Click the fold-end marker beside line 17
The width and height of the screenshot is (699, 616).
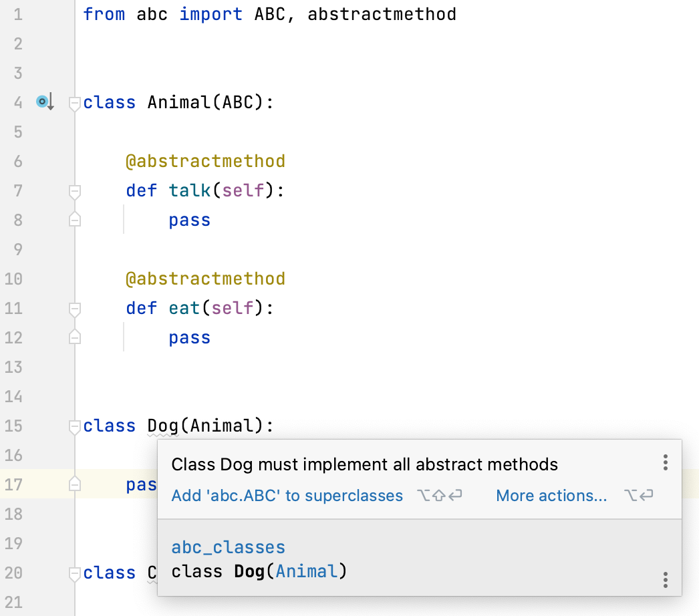(74, 484)
